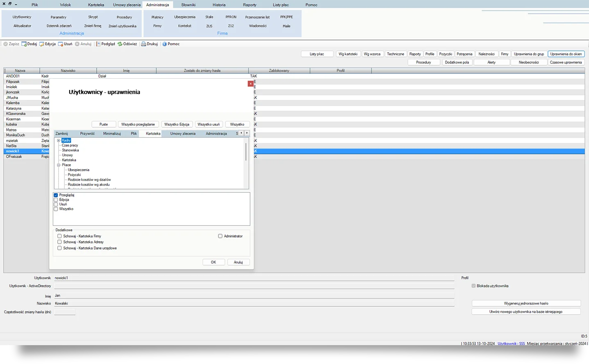Viewport: 589px width, 364px height.
Task: Click the Użytkownik - ActiveDirectory field
Action: click(x=254, y=286)
